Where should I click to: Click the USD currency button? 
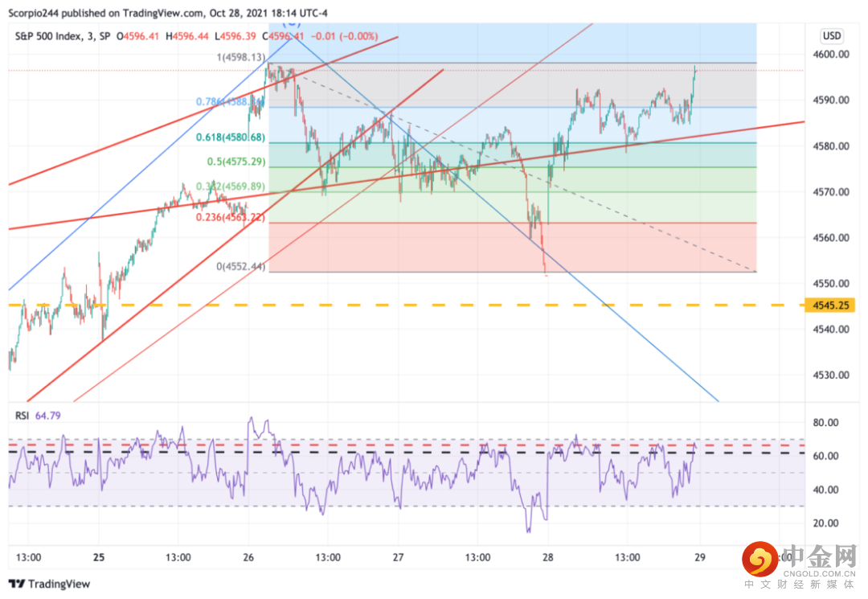point(831,36)
